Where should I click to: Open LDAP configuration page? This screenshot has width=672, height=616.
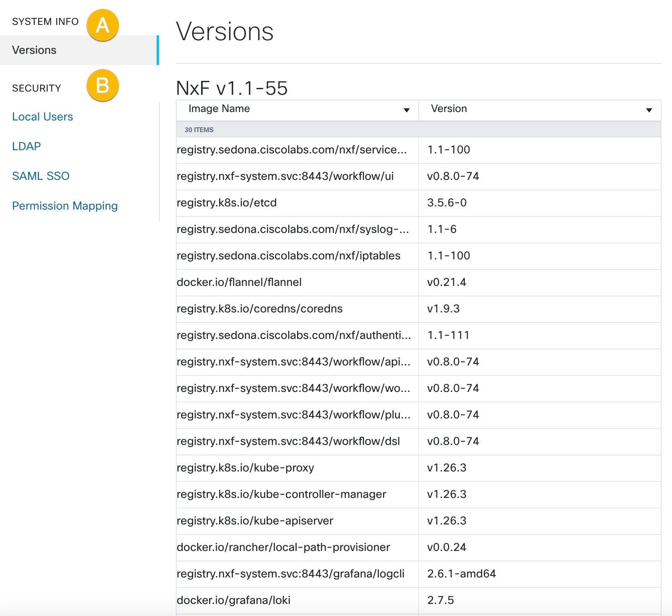26,146
